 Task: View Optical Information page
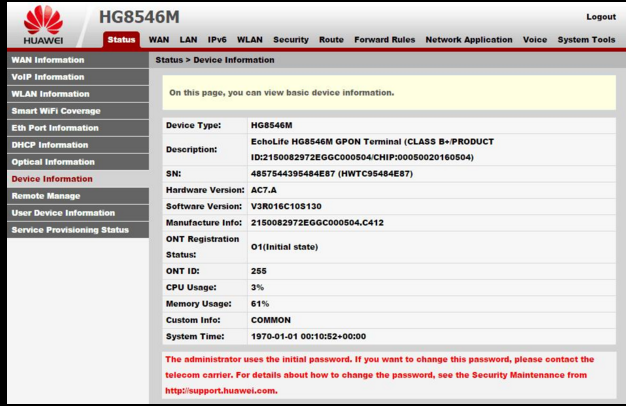pos(53,162)
